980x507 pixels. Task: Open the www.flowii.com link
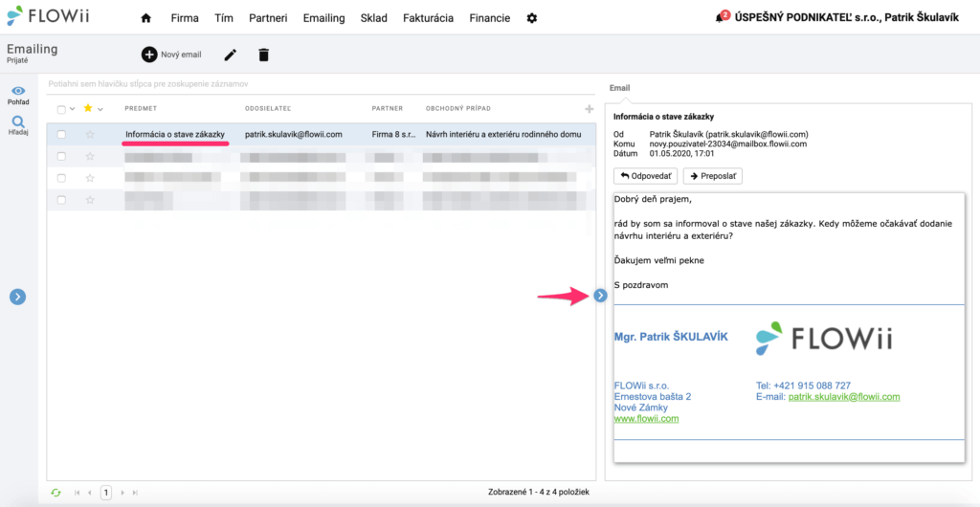click(x=646, y=418)
